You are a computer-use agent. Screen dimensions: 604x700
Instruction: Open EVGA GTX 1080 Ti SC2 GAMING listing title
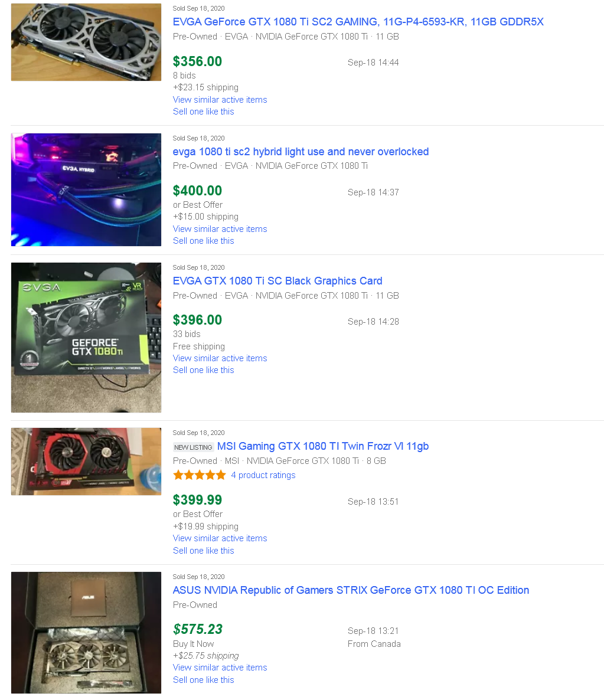[x=358, y=22]
